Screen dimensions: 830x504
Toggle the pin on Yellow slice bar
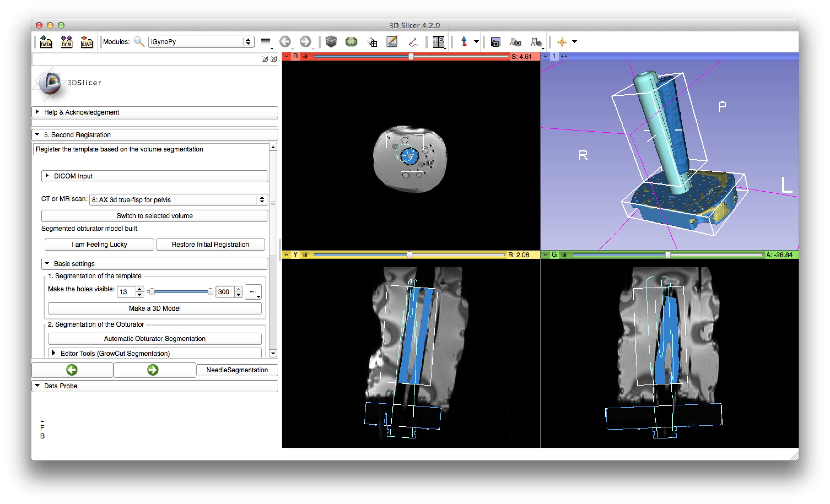(286, 255)
